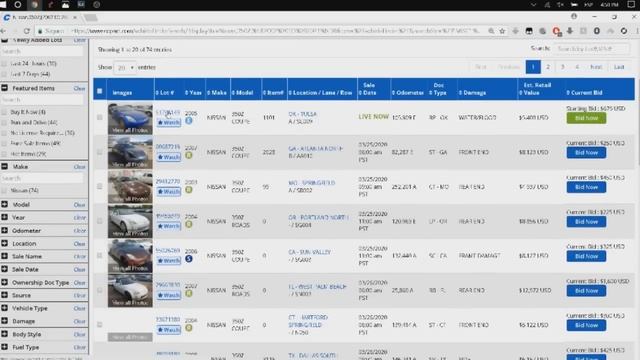Click the blue S badge in Sun Valley row
This screenshot has height=360, width=640.
[x=189, y=259]
